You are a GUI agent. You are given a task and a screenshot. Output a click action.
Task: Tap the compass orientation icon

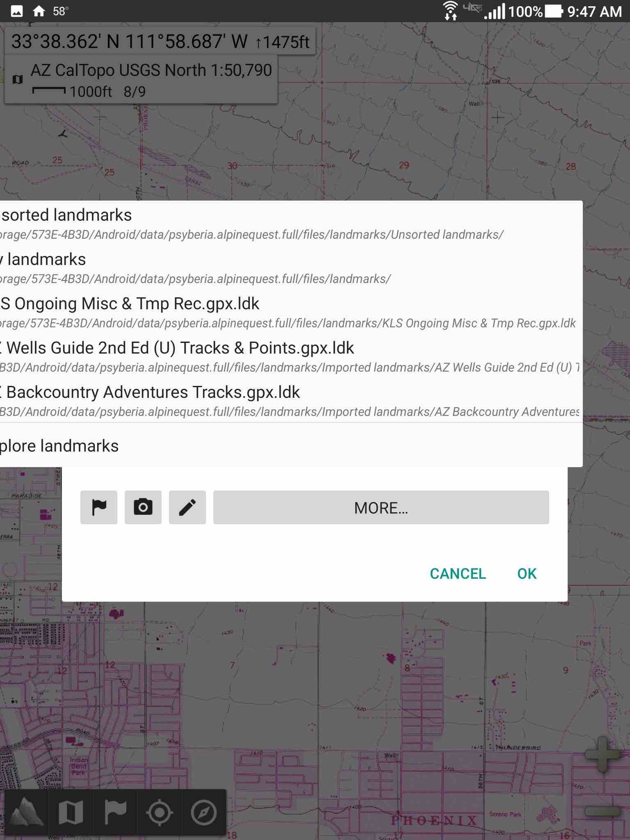point(204,812)
